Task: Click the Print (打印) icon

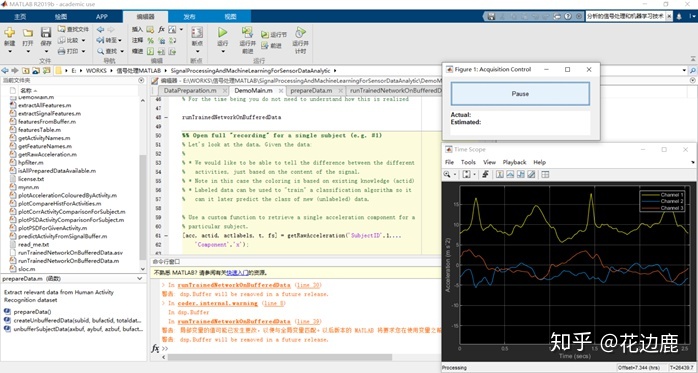Action: click(61, 51)
